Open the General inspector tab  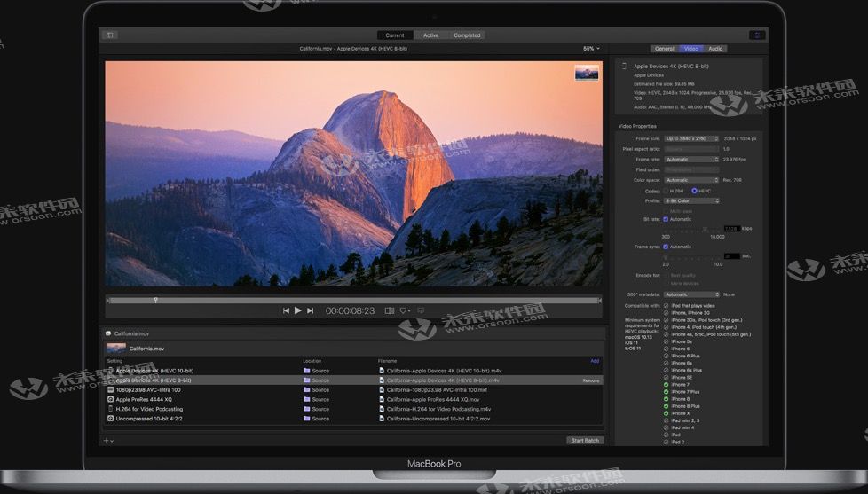pos(664,49)
